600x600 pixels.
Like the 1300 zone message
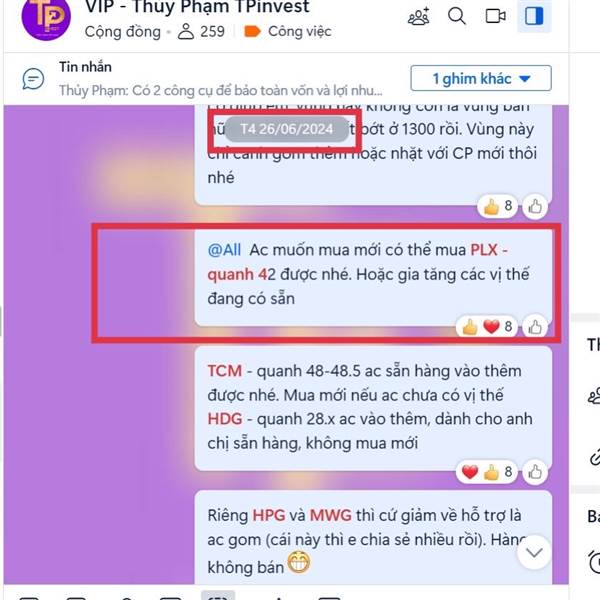535,207
